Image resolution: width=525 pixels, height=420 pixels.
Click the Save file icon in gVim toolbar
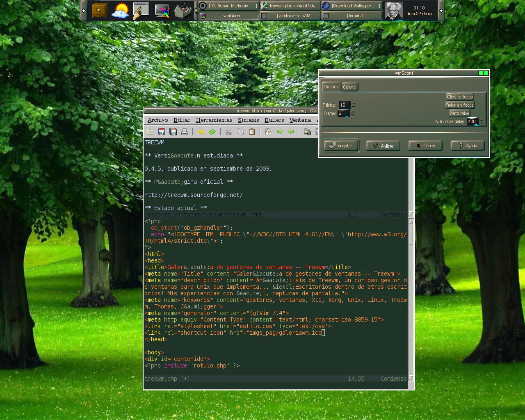[162, 132]
